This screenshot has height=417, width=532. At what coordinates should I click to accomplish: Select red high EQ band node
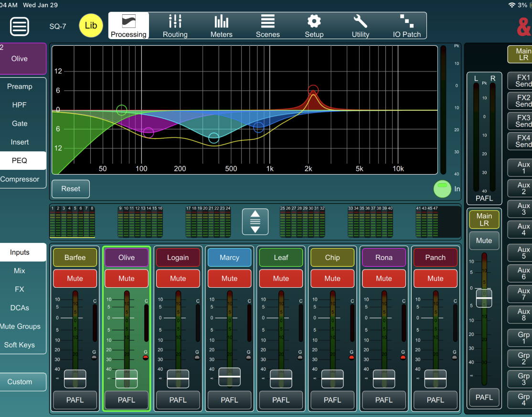coord(313,91)
